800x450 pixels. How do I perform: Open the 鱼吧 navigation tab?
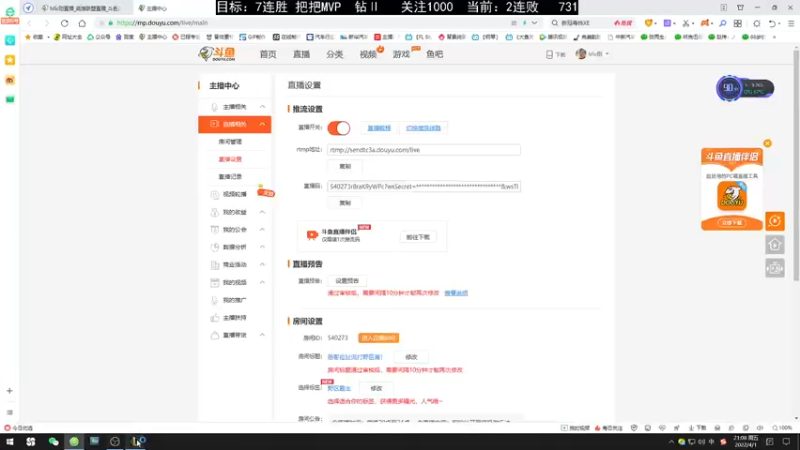(x=435, y=54)
